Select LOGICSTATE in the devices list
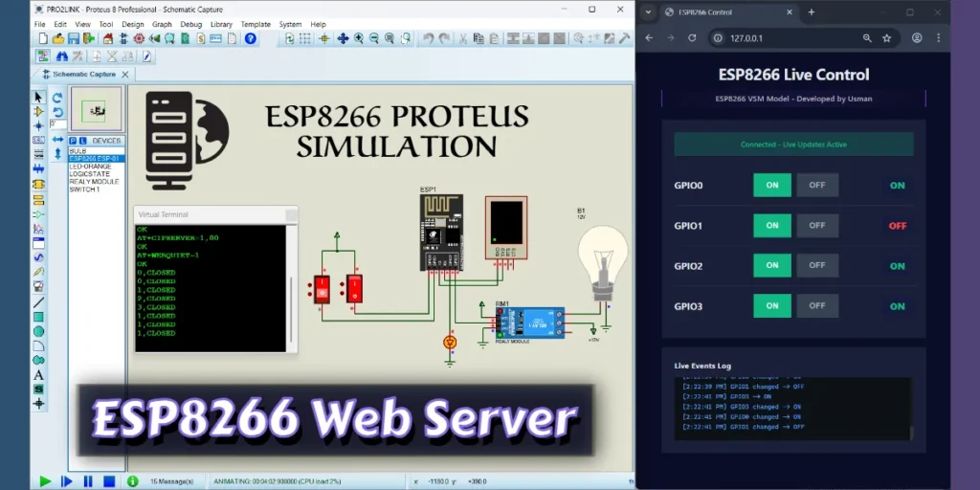980x490 pixels. (89, 174)
